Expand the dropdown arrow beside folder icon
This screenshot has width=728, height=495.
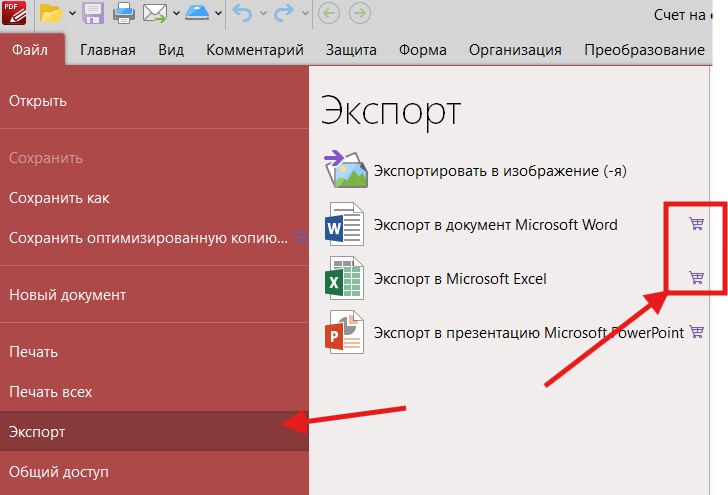coord(71,15)
